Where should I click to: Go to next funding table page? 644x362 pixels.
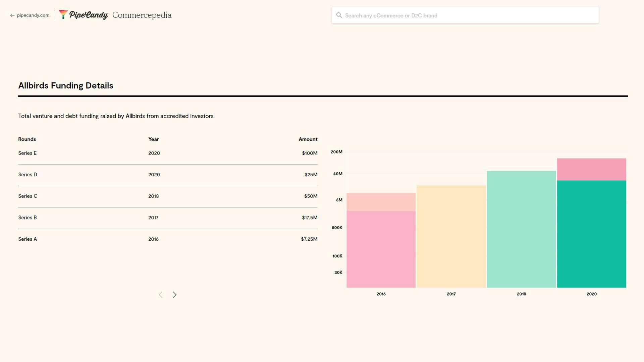(175, 295)
